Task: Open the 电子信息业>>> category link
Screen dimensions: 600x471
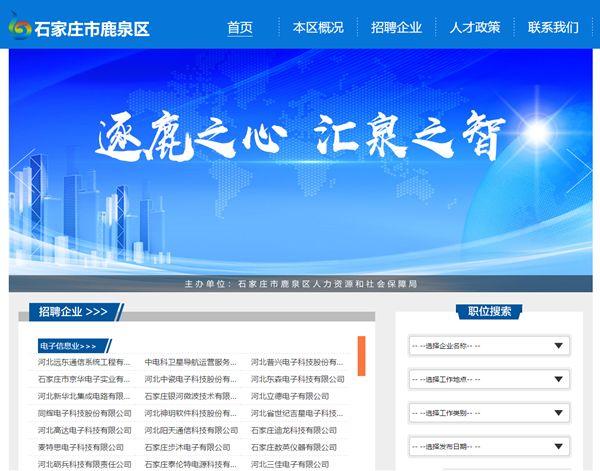Action: coord(74,346)
